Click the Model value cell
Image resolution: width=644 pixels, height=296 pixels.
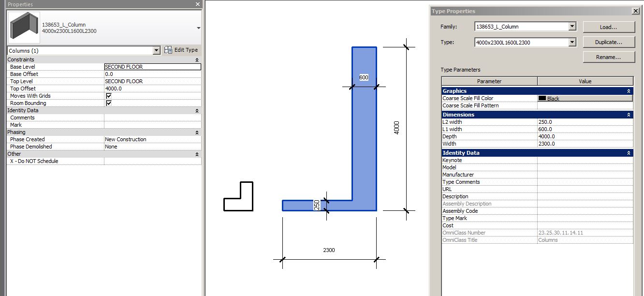[x=585, y=167]
